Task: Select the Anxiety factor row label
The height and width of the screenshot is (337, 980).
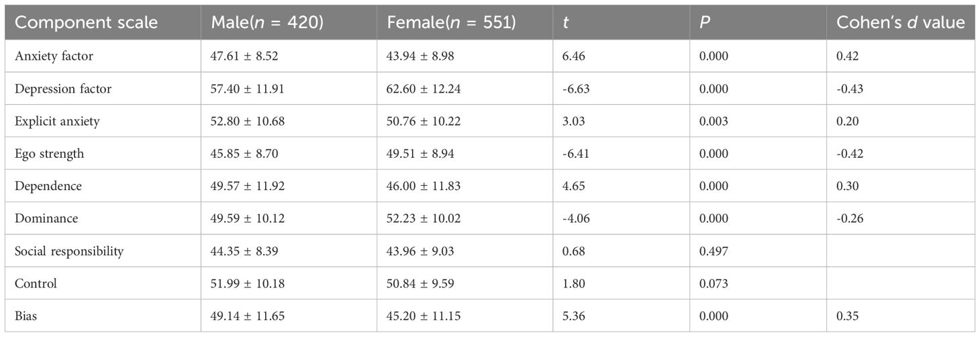Action: 54,56
